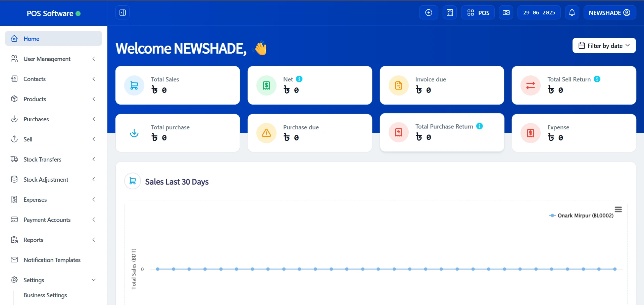Open the Filter by date dropdown
This screenshot has width=644, height=305.
[604, 46]
